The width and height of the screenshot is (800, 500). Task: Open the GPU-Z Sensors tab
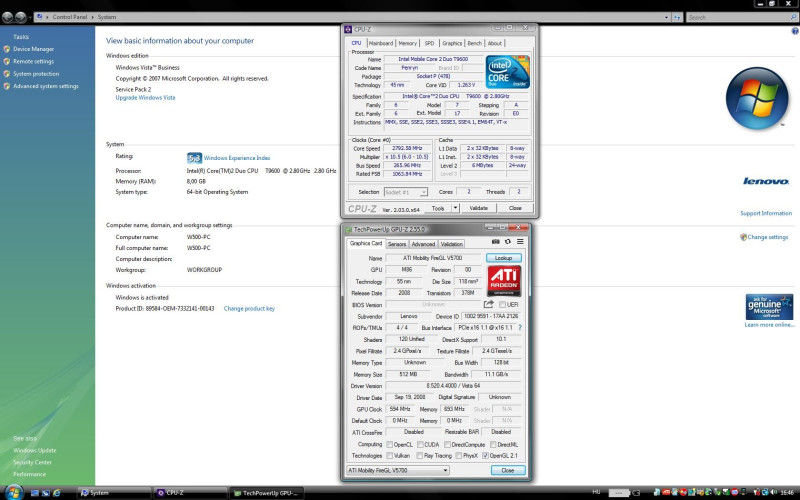point(396,244)
